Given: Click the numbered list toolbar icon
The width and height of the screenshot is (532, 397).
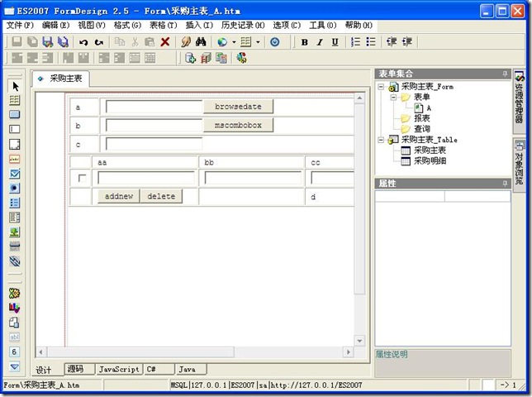Looking at the screenshot, I should pos(355,41).
